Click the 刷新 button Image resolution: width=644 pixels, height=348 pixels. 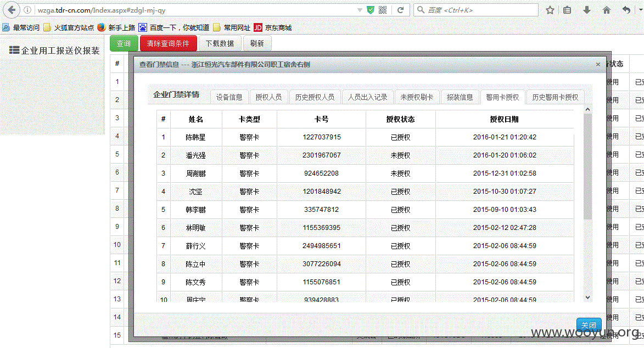[257, 43]
